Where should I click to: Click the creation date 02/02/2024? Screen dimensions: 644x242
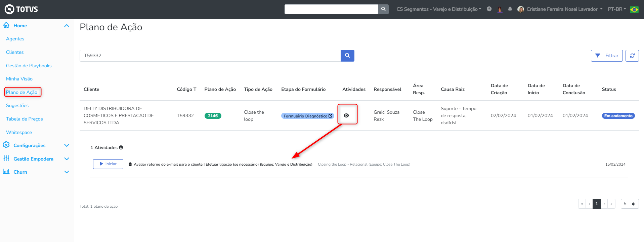(503, 115)
